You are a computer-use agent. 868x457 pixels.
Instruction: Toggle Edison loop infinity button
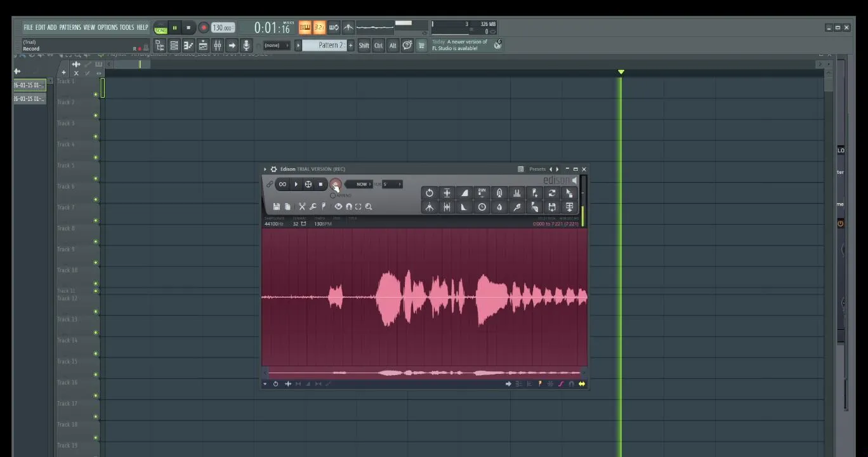click(x=282, y=184)
